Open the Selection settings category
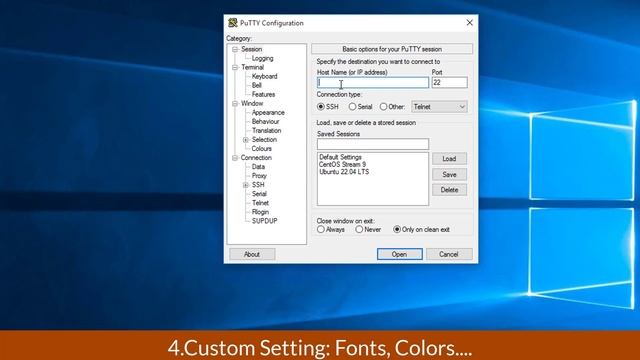Viewport: 640px width, 360px height. click(x=264, y=140)
